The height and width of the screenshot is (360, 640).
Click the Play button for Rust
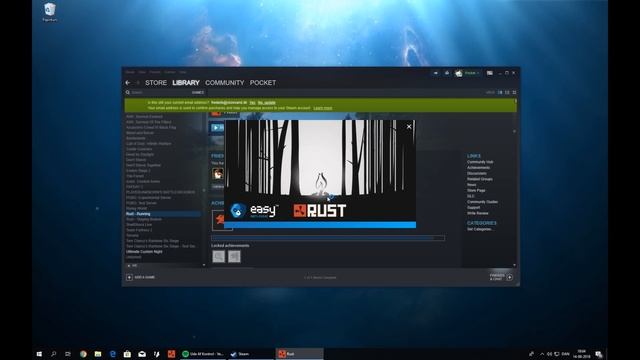coord(218,128)
